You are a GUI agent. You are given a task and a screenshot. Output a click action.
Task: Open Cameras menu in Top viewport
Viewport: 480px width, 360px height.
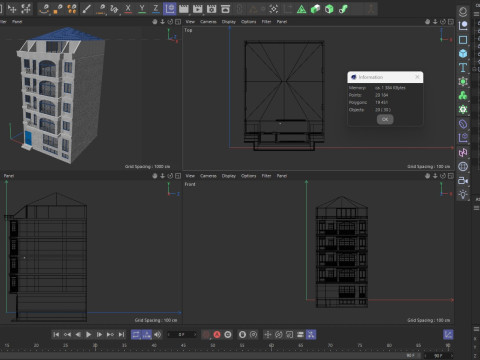coord(208,22)
